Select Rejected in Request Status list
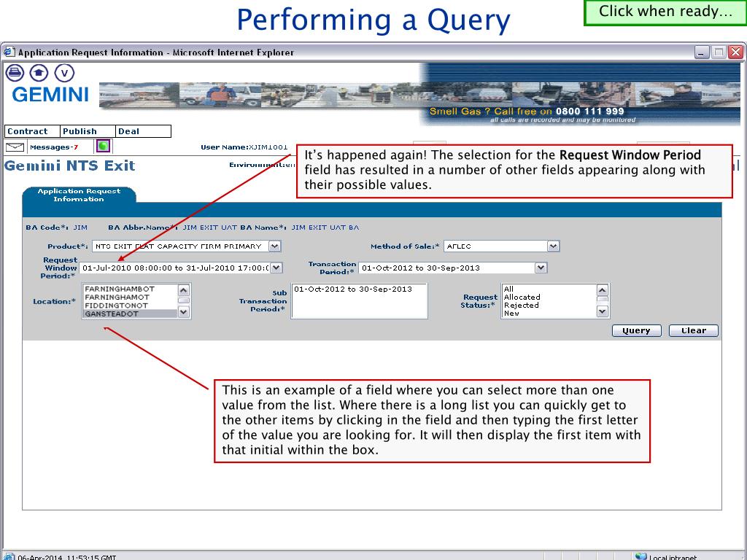Image resolution: width=747 pixels, height=560 pixels. coord(549,306)
